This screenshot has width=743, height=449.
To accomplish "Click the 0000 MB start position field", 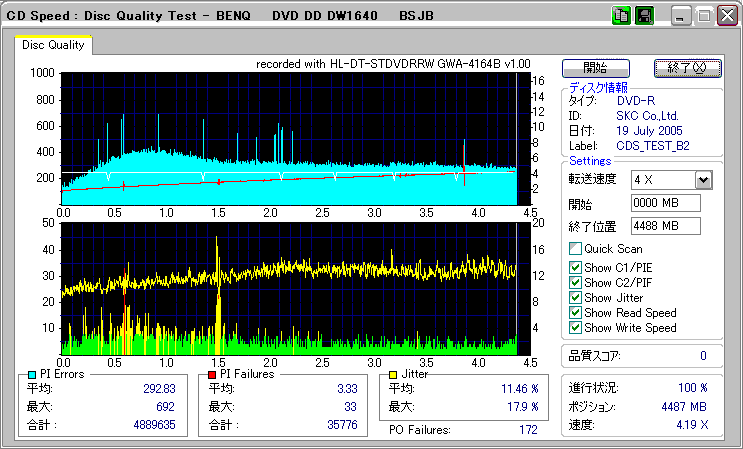I will pos(665,203).
